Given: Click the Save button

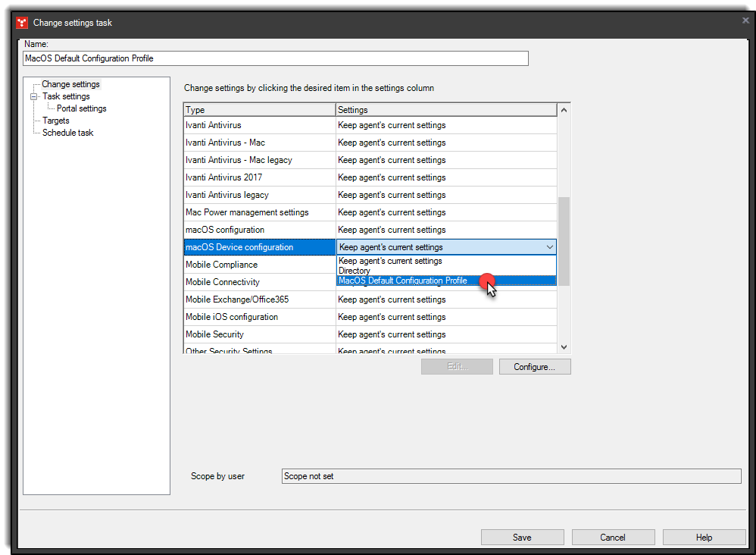Looking at the screenshot, I should point(522,537).
